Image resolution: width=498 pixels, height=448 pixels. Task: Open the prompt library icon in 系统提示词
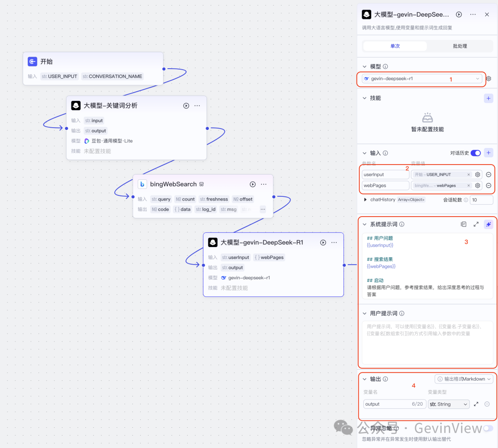point(463,224)
